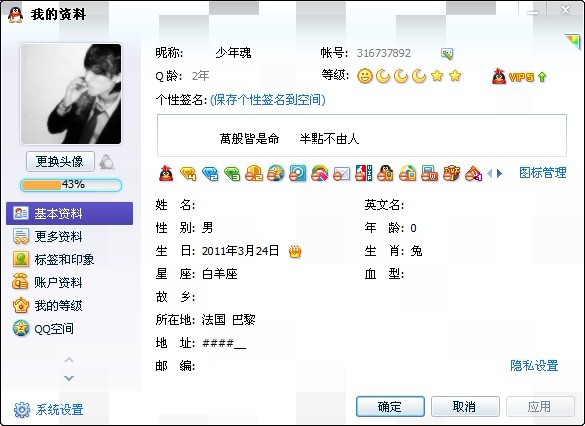Viewport: 585px width, 426px height.
Task: Open 图标管理 link
Action: click(x=543, y=173)
